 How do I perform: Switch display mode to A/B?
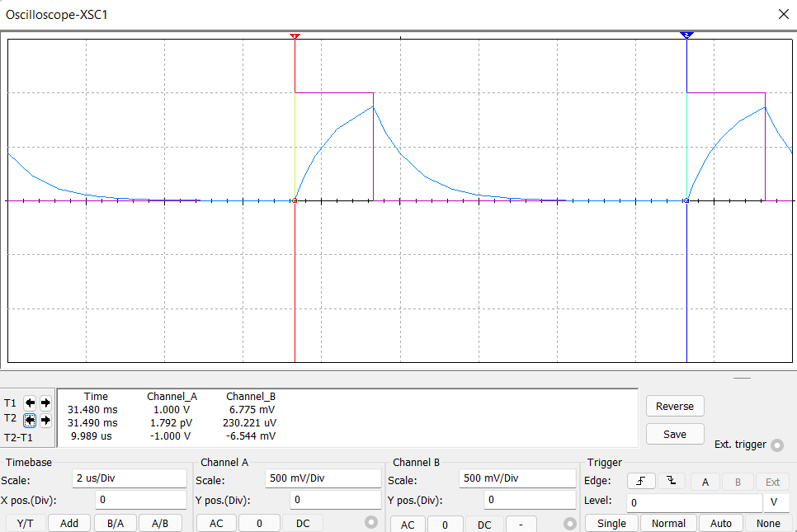coord(160,523)
